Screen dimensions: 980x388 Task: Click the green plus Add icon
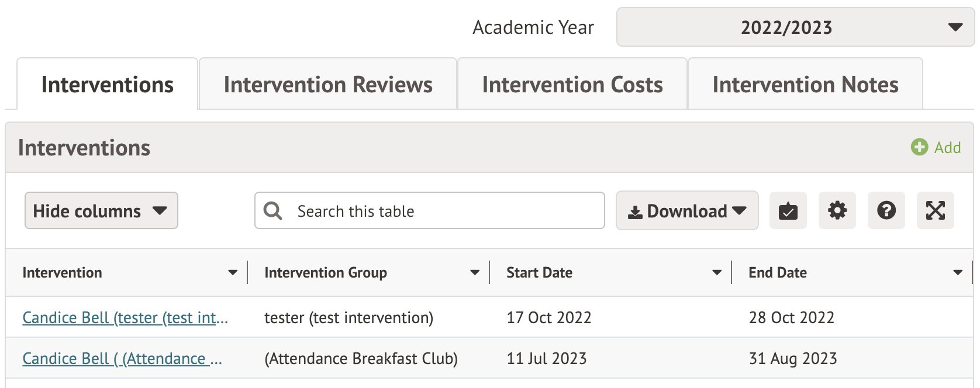click(919, 147)
